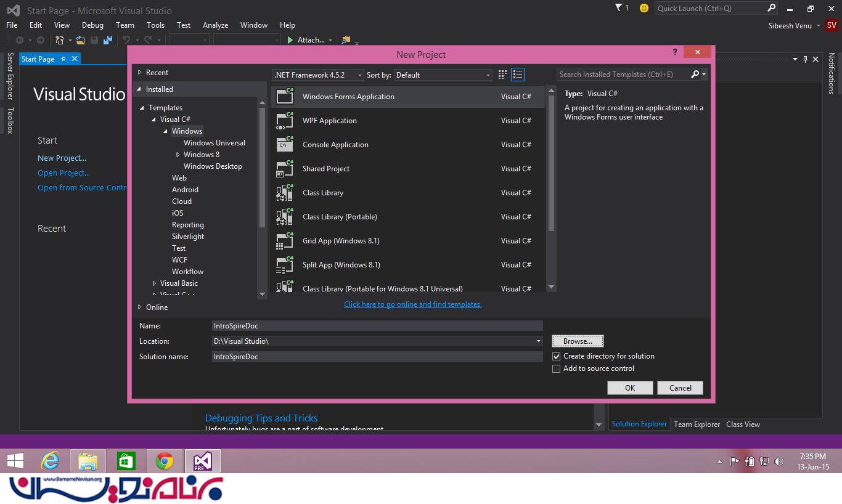This screenshot has height=504, width=842.
Task: Open the notifications flag icon
Action: coord(619,8)
